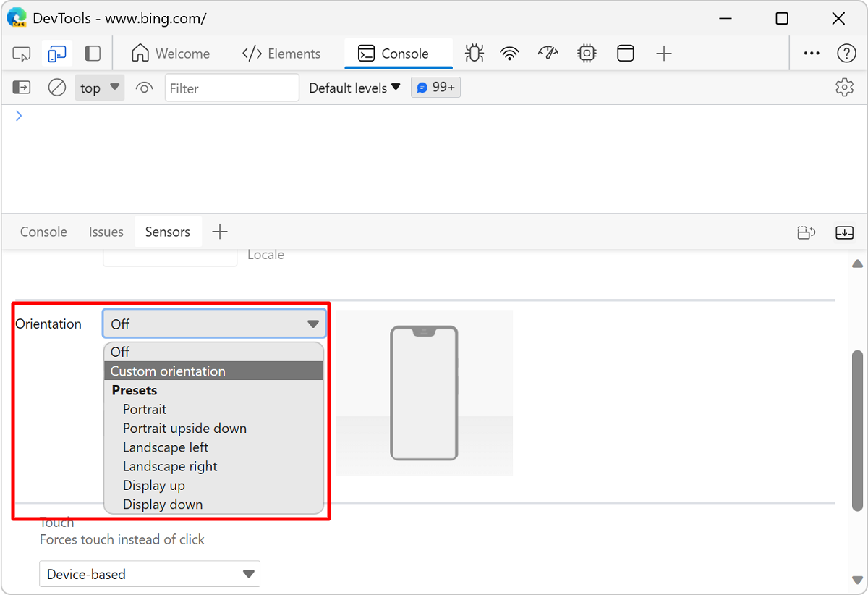The height and width of the screenshot is (595, 868).
Task: Open the Performance gauge icon tool
Action: click(x=548, y=54)
